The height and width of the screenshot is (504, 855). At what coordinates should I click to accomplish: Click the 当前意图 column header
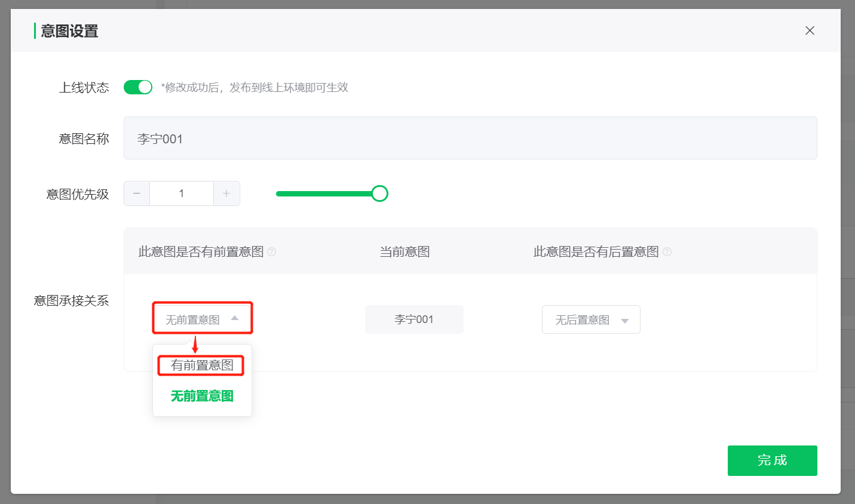(405, 252)
